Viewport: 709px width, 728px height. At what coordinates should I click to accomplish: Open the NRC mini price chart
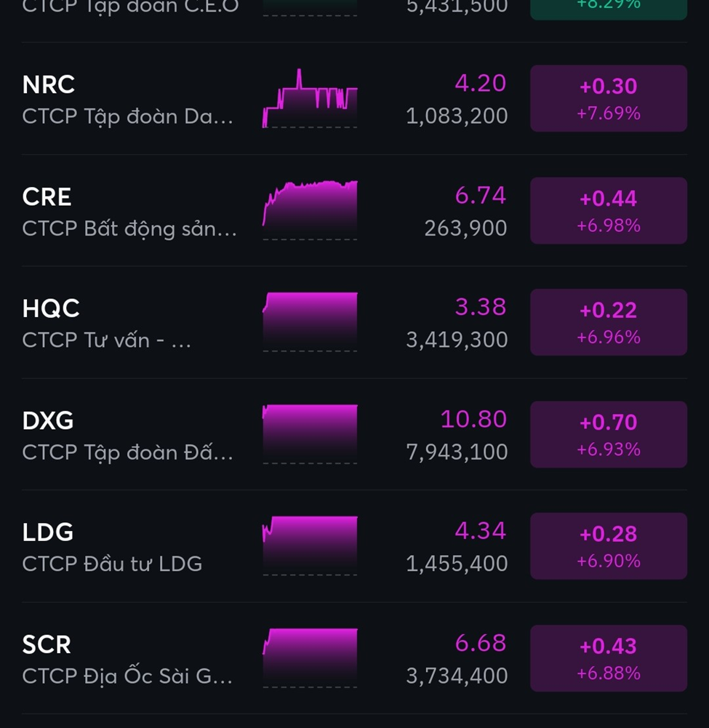(x=310, y=99)
